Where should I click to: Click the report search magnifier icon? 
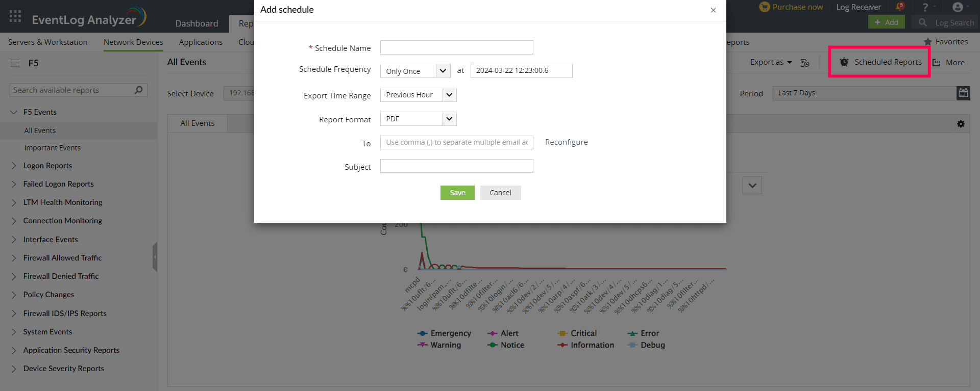coord(138,90)
